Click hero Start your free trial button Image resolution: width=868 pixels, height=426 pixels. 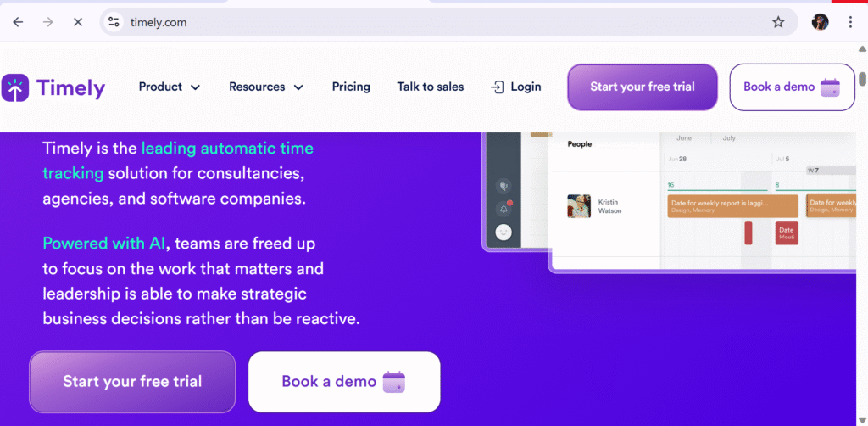tap(132, 382)
